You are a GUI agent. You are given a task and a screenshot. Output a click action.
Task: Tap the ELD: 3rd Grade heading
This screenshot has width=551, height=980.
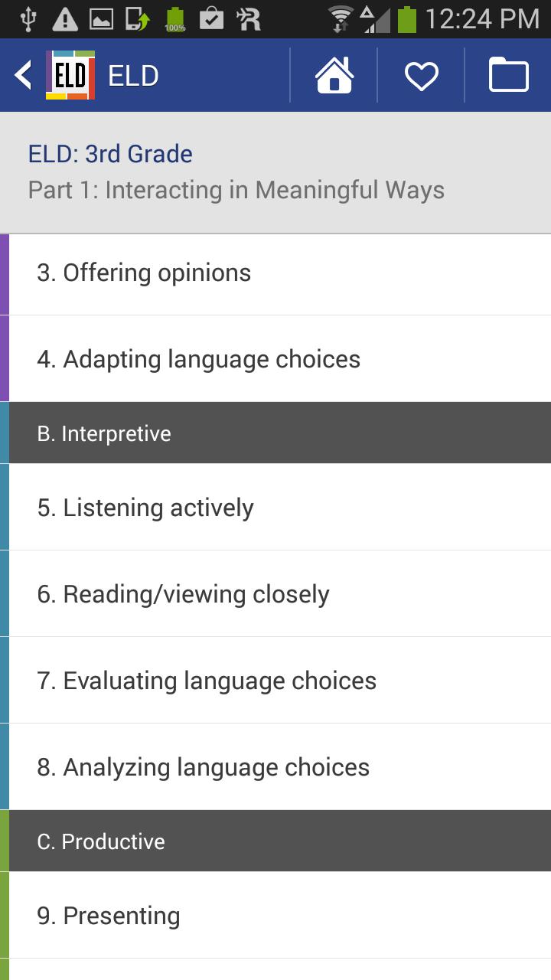(110, 154)
